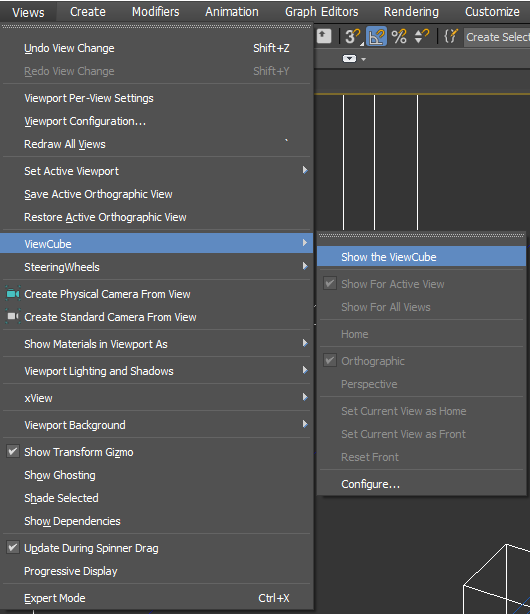Expand the ViewCube submenu
This screenshot has height=614, width=530.
click(157, 244)
